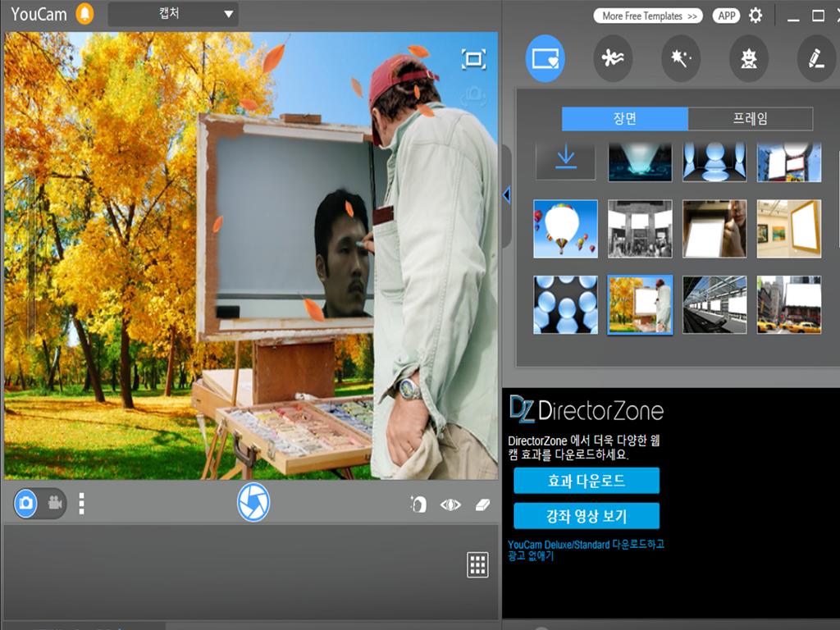Select the avatar gadget effects icon
840x630 pixels.
tap(748, 58)
